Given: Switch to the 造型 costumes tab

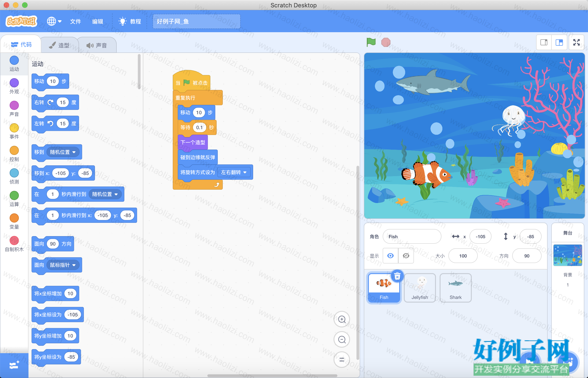Looking at the screenshot, I should click(x=59, y=45).
